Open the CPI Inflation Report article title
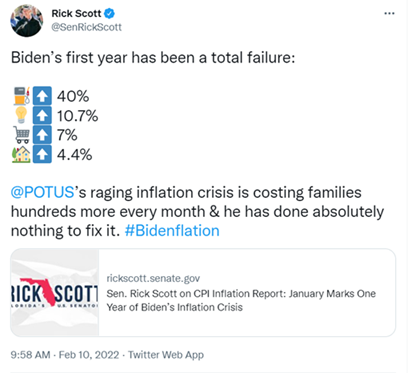Screen dimensions: 408x373 241,300
